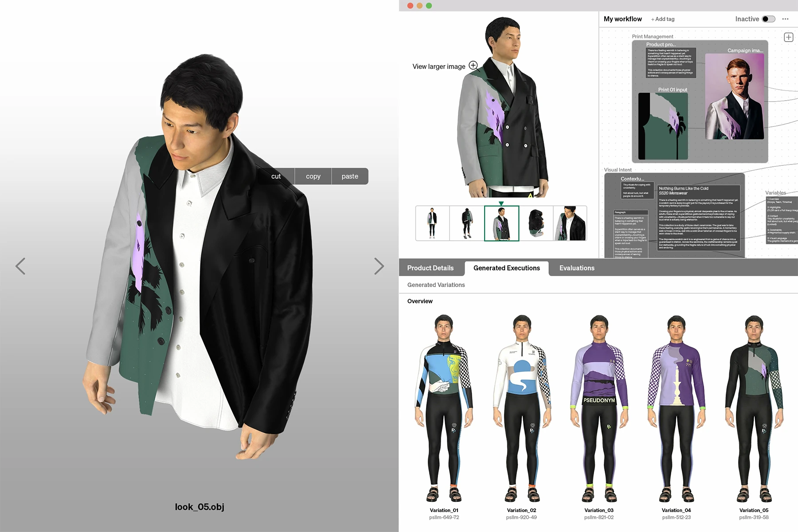Click View larger image text
Image resolution: width=798 pixels, height=532 pixels.
click(439, 66)
